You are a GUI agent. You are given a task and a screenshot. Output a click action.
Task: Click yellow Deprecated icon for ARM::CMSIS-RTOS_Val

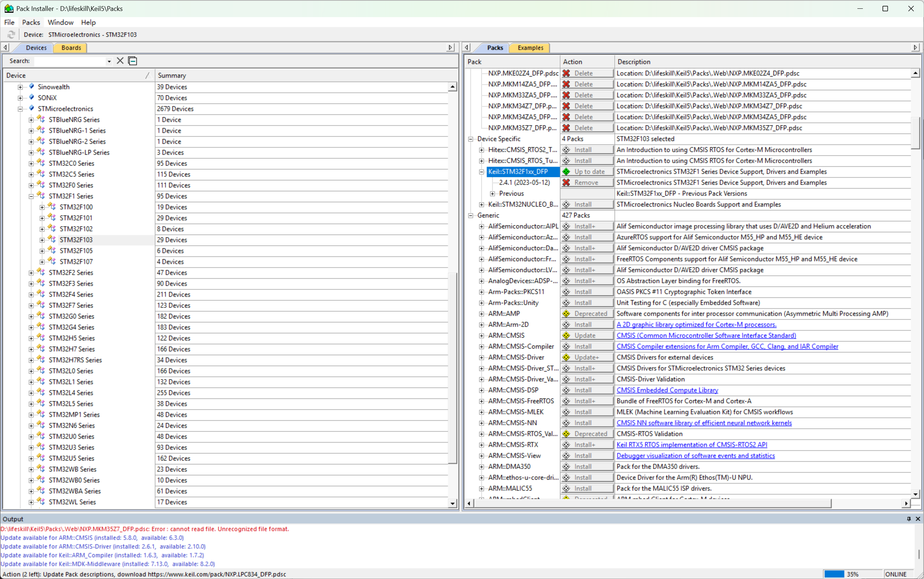click(x=566, y=434)
